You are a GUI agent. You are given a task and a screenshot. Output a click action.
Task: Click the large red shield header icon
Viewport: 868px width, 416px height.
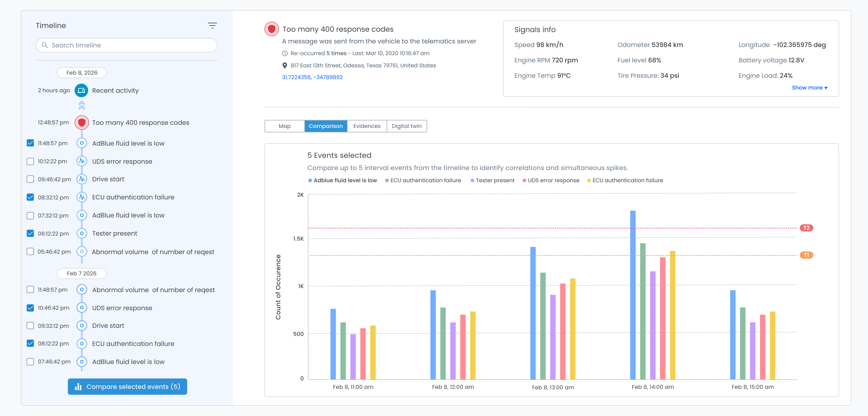click(x=271, y=29)
